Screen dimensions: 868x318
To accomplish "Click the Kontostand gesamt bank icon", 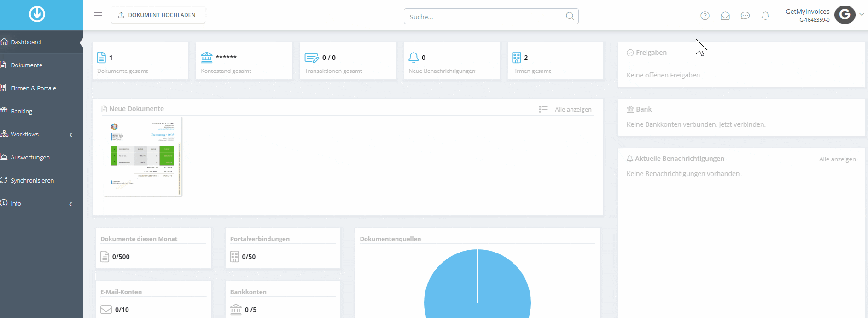I will (207, 57).
